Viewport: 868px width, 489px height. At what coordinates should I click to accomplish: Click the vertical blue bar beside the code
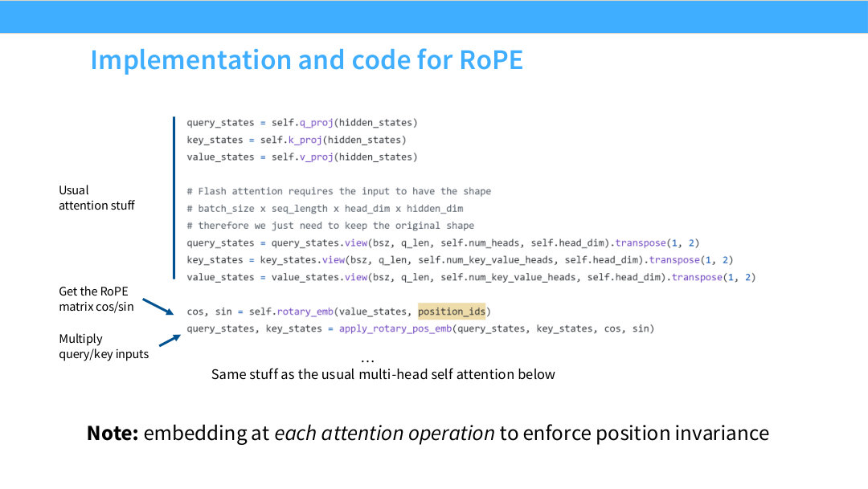coord(174,198)
